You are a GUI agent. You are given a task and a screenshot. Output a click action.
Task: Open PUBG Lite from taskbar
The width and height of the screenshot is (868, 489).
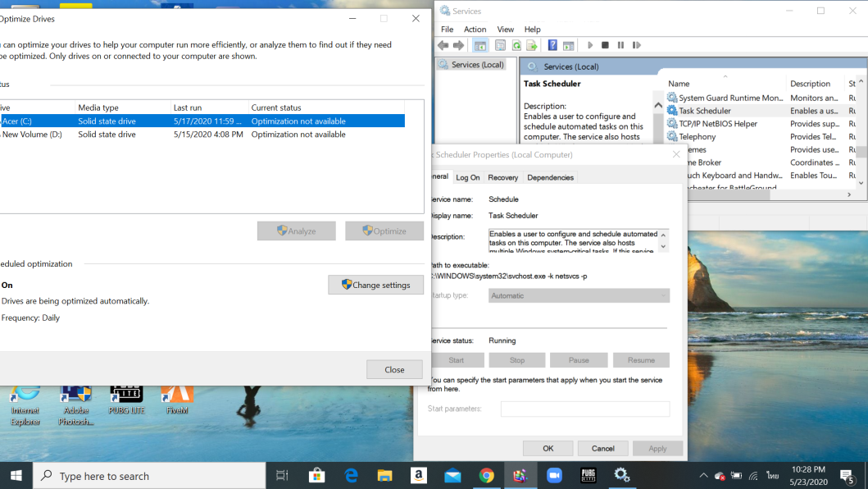click(x=588, y=476)
